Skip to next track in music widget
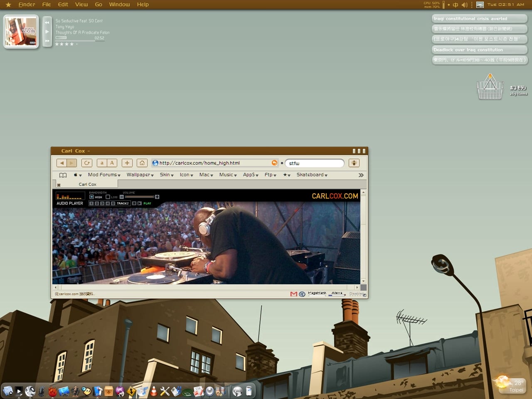Viewport: 532px width, 399px height. coord(47,41)
